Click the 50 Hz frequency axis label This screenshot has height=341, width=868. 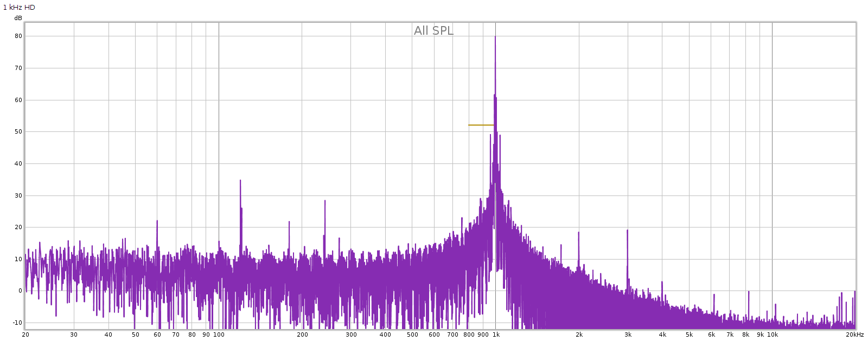(136, 334)
